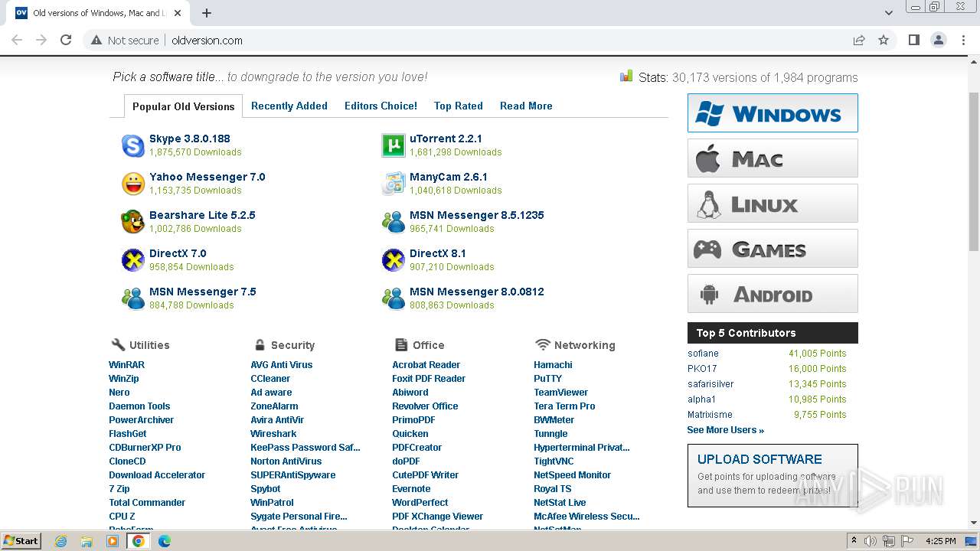Screen dimensions: 980x551
Task: Click the MSN Messenger 7.5 icon
Action: [133, 298]
